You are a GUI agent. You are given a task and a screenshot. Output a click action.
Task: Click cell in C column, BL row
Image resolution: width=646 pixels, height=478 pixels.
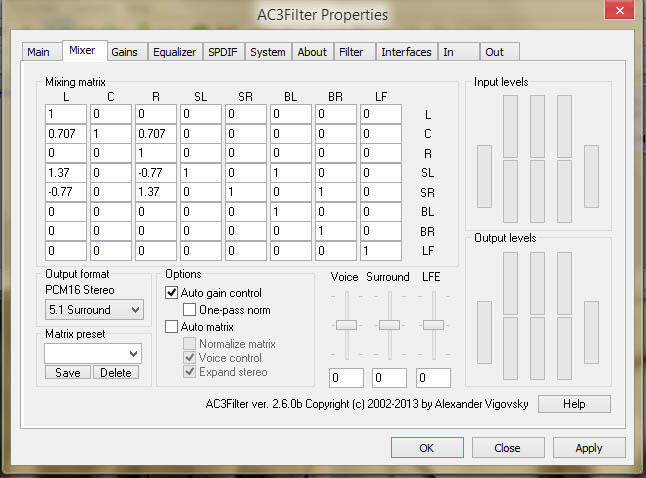[111, 212]
